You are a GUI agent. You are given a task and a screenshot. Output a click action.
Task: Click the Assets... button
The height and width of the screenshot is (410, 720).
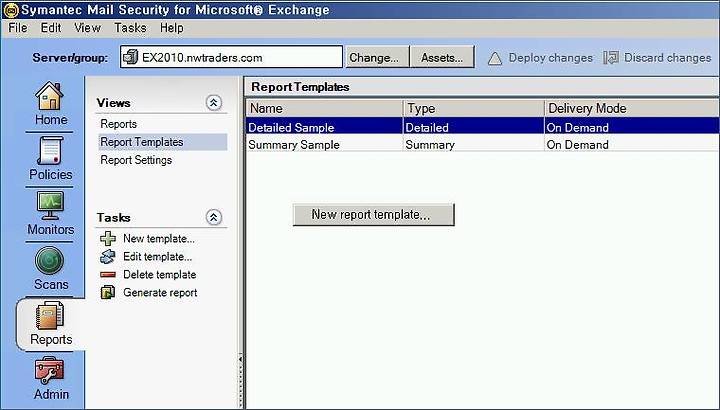[x=442, y=57]
